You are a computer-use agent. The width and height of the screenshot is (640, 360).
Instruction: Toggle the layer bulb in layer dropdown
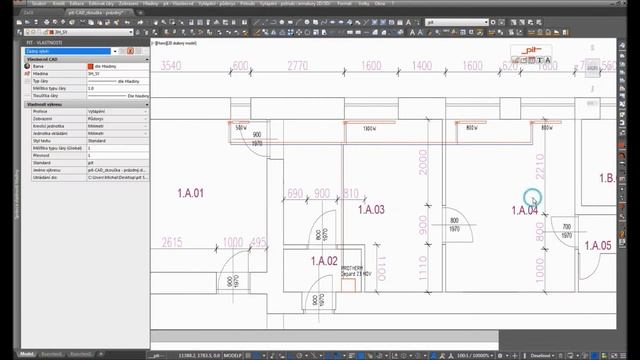(x=28, y=32)
